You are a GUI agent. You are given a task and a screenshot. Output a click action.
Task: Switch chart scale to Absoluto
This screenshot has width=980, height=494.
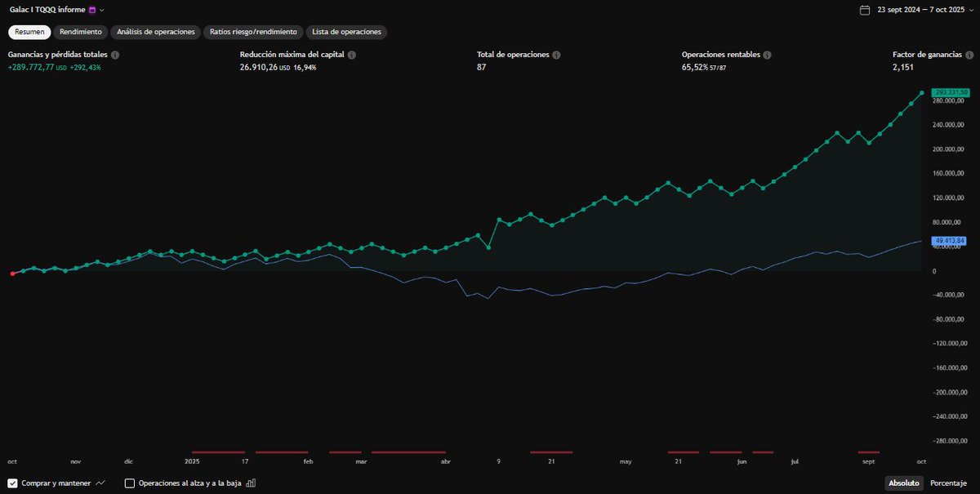(906, 483)
